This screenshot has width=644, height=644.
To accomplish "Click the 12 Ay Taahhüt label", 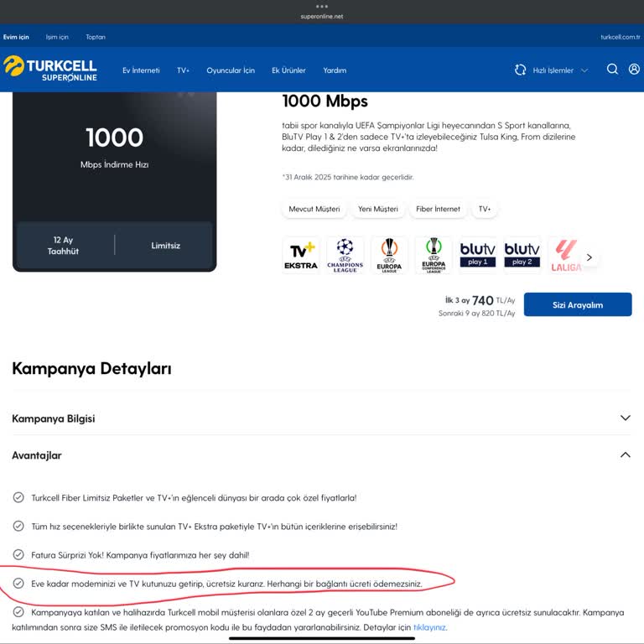I will click(x=63, y=245).
